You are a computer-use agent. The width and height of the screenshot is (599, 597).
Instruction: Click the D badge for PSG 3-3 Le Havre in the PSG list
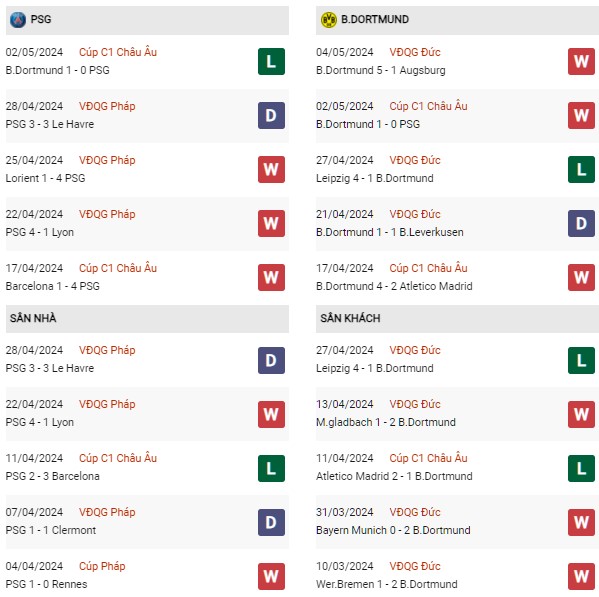pos(271,115)
